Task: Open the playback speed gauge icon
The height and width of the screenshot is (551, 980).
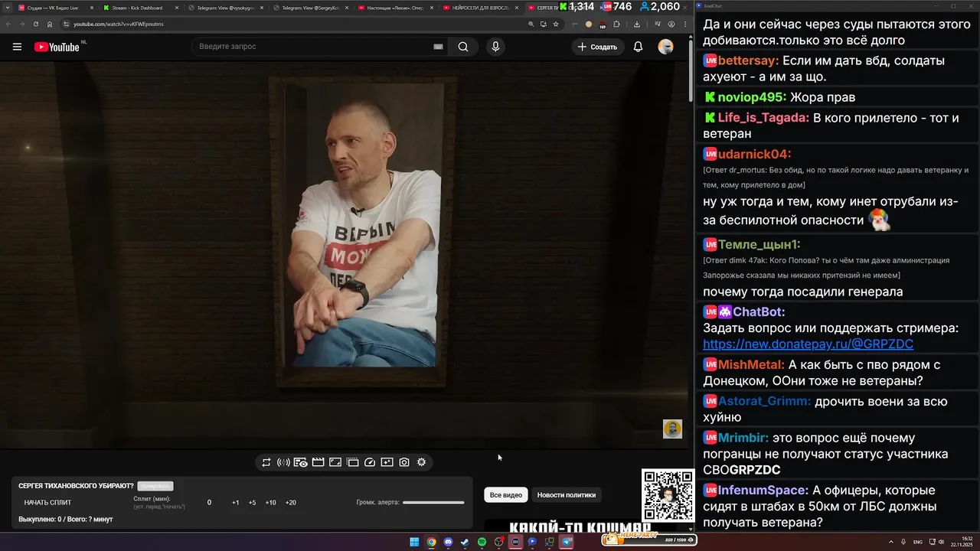Action: click(370, 462)
